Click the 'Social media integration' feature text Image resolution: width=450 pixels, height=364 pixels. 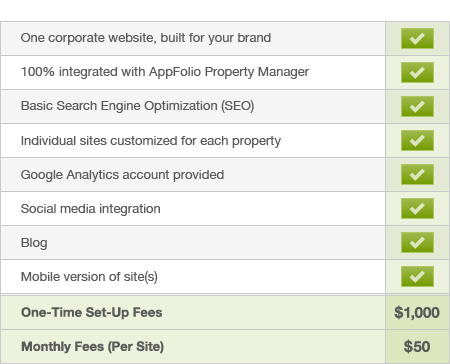(x=91, y=209)
